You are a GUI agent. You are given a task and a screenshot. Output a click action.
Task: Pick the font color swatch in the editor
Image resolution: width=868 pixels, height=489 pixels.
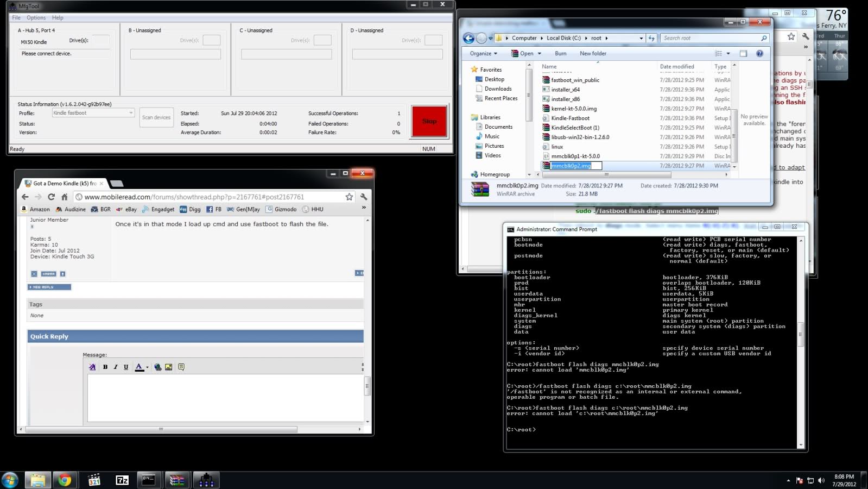[x=139, y=367]
